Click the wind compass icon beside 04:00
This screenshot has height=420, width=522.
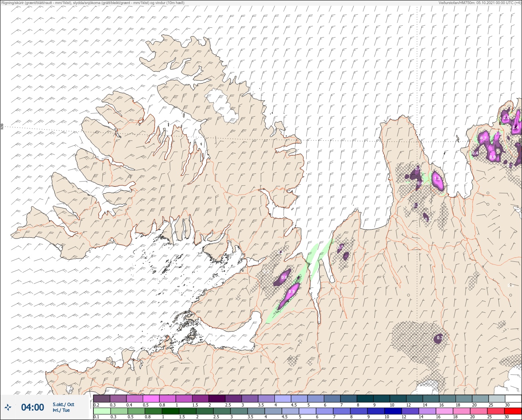[8, 407]
